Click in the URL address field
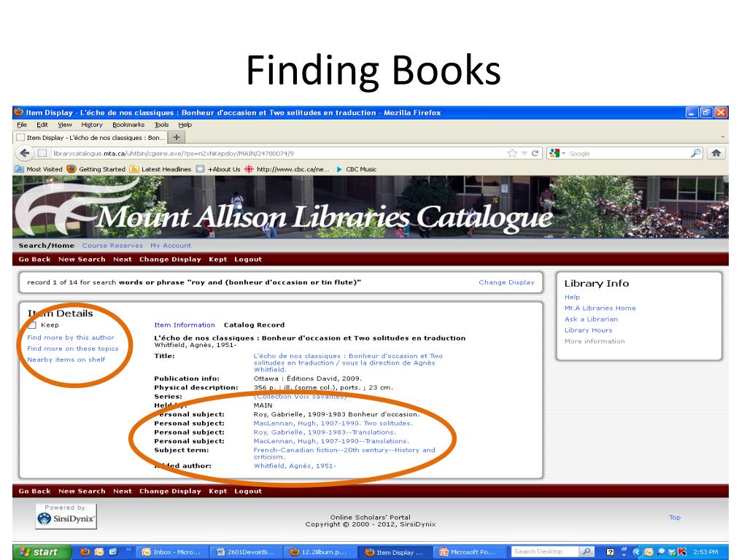The image size is (747, 560). pyautogui.click(x=276, y=153)
